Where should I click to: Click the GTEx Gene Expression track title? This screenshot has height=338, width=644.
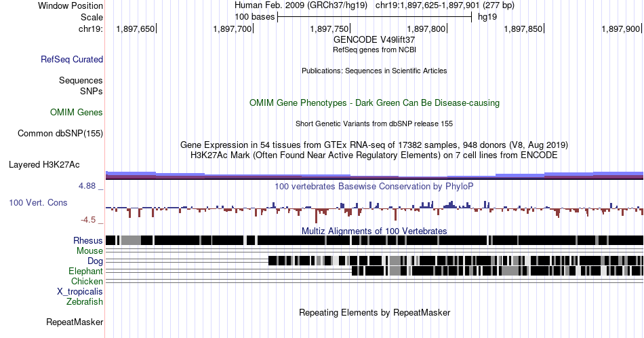point(374,145)
